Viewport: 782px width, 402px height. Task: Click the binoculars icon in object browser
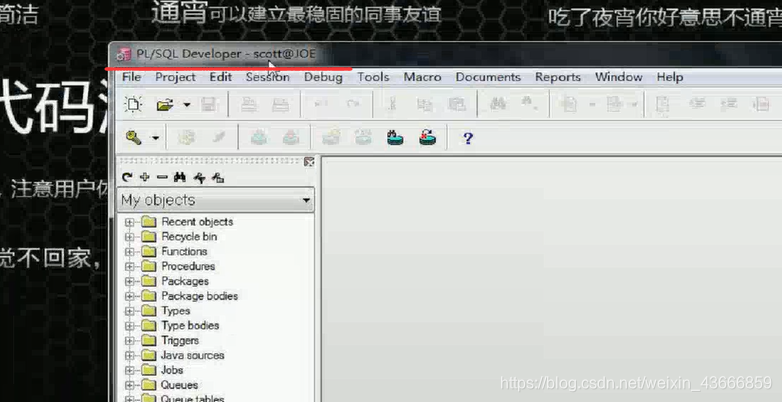(180, 177)
